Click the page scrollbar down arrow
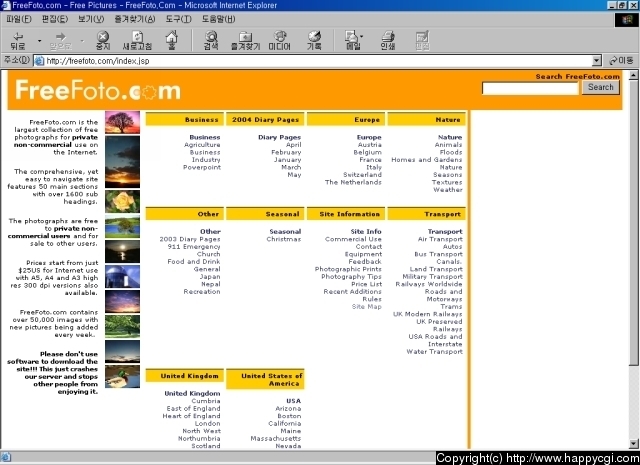The image size is (640, 465). 633,444
